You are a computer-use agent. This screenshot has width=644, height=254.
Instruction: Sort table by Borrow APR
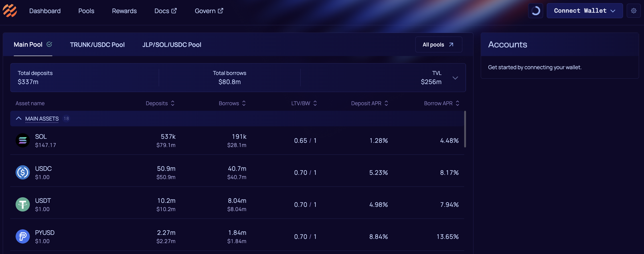click(441, 103)
